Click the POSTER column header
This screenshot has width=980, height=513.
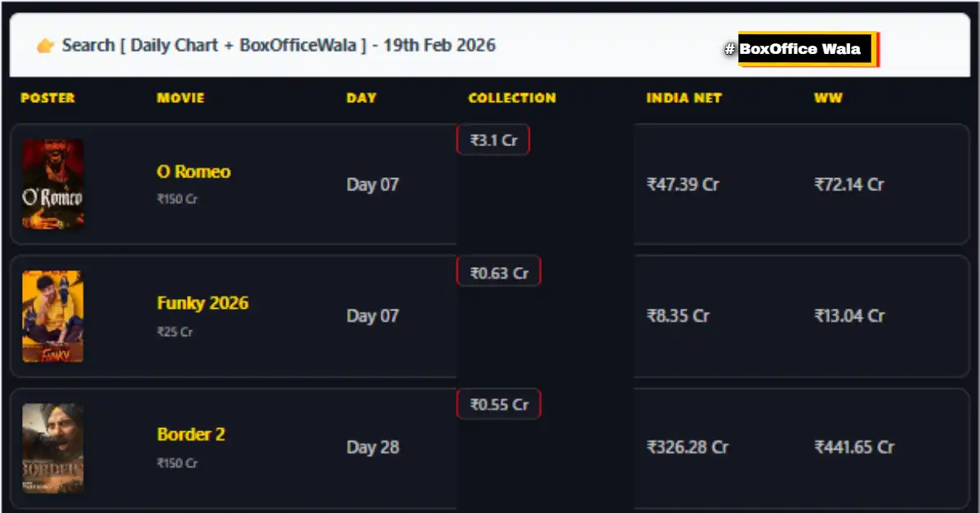pos(47,98)
